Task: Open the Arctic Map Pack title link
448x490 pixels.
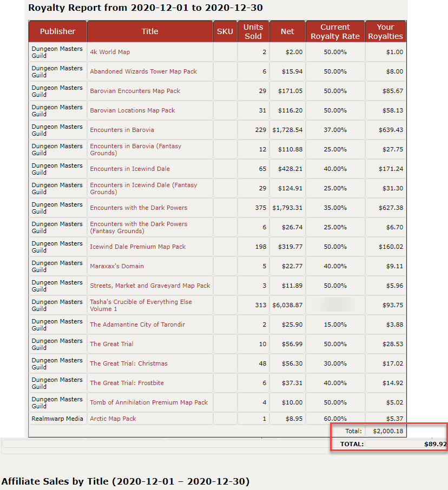Action: point(113,419)
